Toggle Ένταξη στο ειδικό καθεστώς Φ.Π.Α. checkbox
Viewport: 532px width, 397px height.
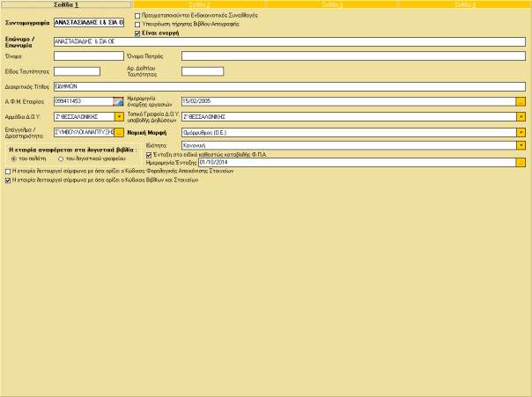(149, 155)
